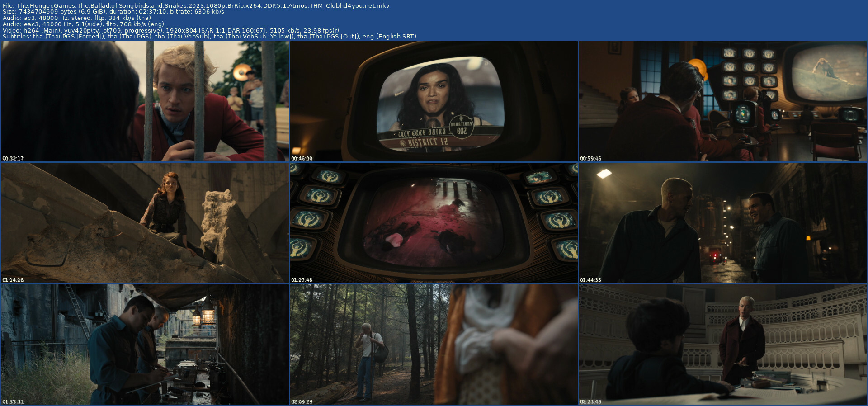Select the thumbnail frame at 02:23:45
The height and width of the screenshot is (406, 868).
click(x=723, y=345)
